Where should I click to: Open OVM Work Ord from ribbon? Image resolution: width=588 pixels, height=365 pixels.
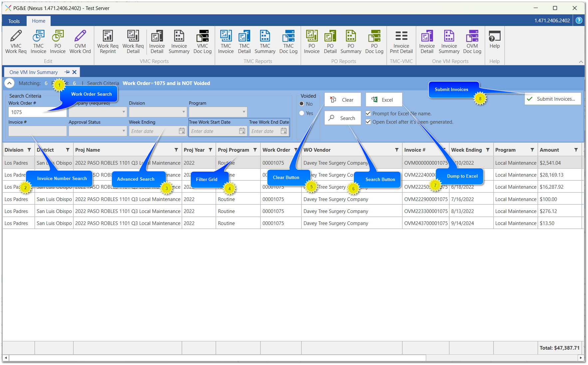click(x=80, y=42)
